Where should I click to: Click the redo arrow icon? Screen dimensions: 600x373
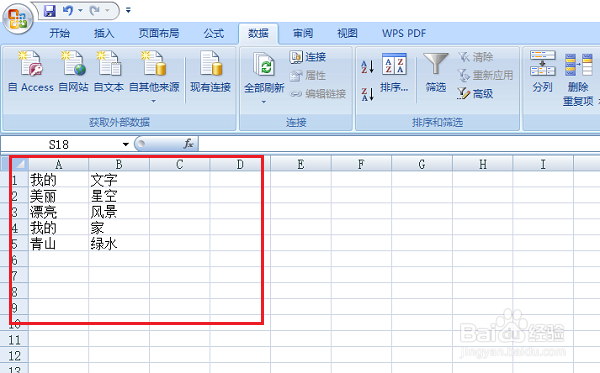pos(95,11)
